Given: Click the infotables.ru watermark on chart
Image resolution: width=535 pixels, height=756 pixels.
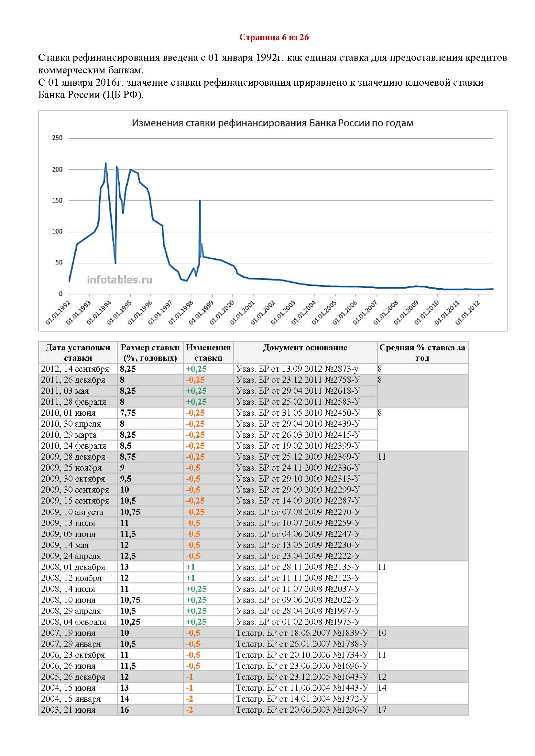Looking at the screenshot, I should coord(120,280).
